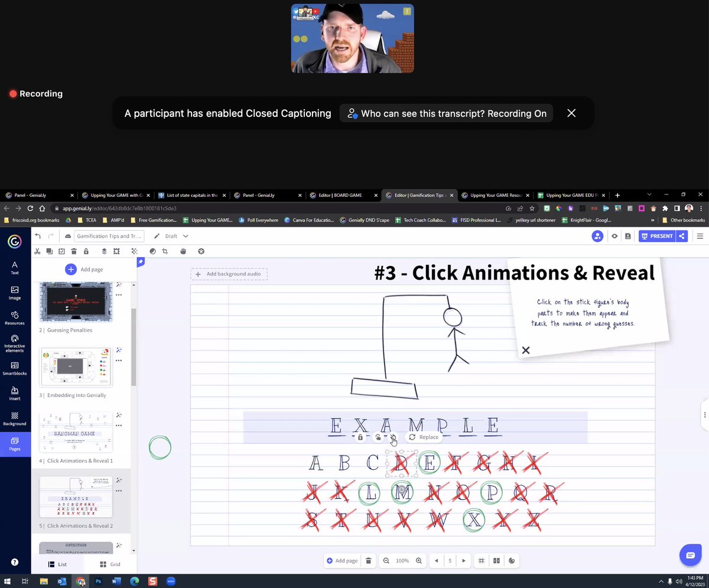Open the blue chat support bubble
Screen dimensions: 709x588
click(x=690, y=555)
